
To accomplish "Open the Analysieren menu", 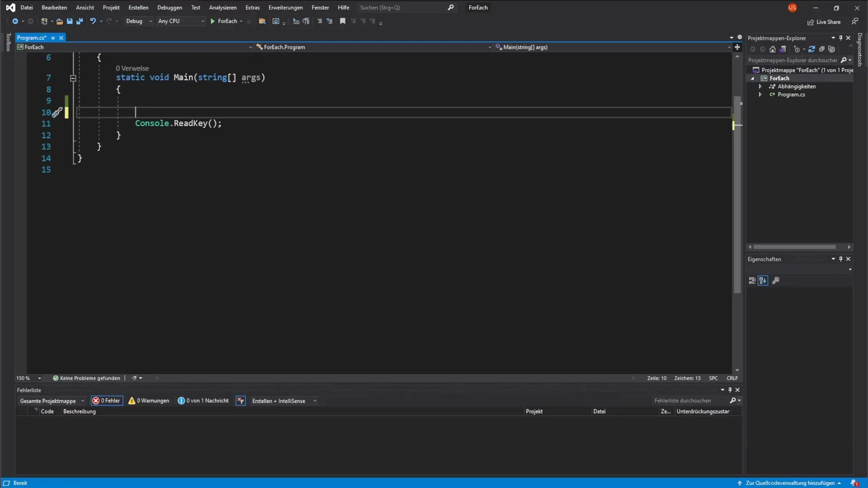I will click(x=223, y=8).
